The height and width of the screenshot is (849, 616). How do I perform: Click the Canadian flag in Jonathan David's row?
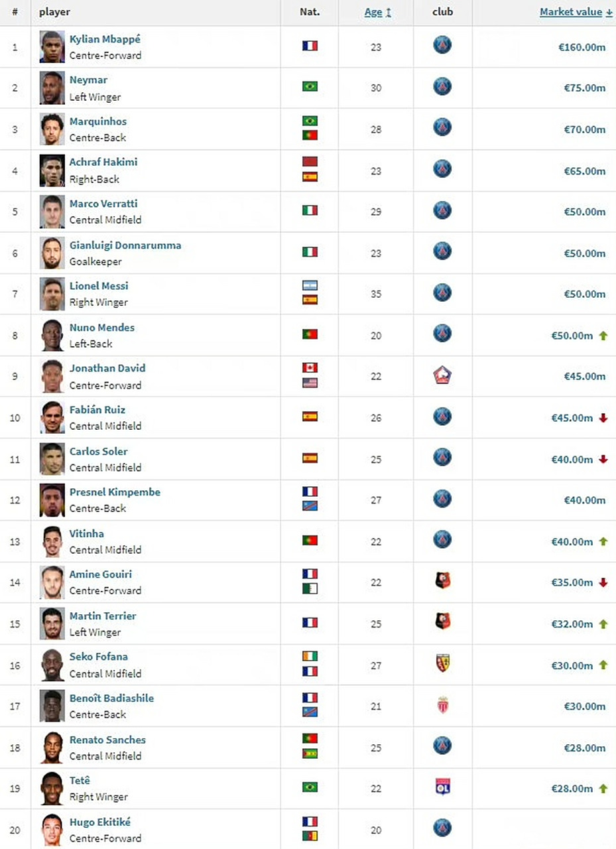point(310,367)
